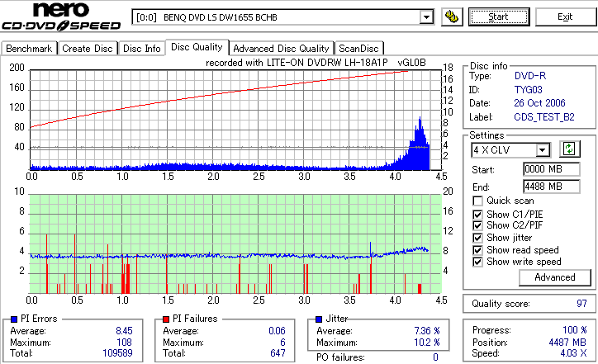The height and width of the screenshot is (364, 598).
Task: Select the Advanced Disc Quality tab
Action: pos(281,49)
